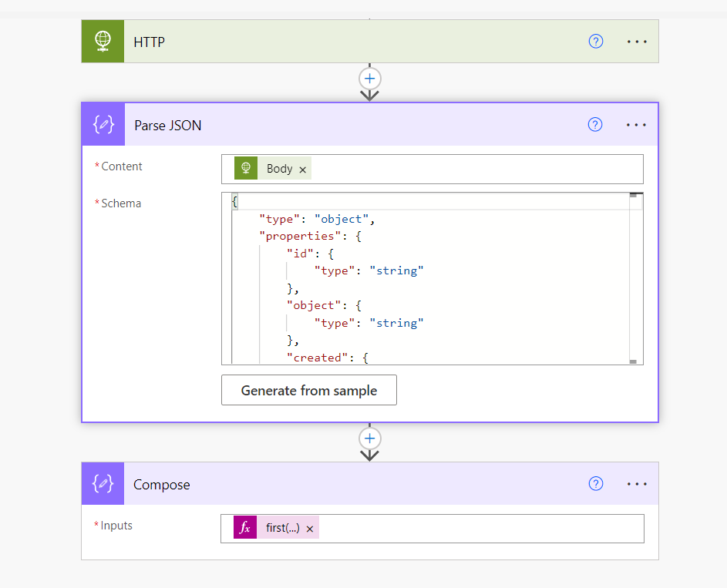727x588 pixels.
Task: Click the Schema editor vertical scrollbar
Action: coord(634,277)
